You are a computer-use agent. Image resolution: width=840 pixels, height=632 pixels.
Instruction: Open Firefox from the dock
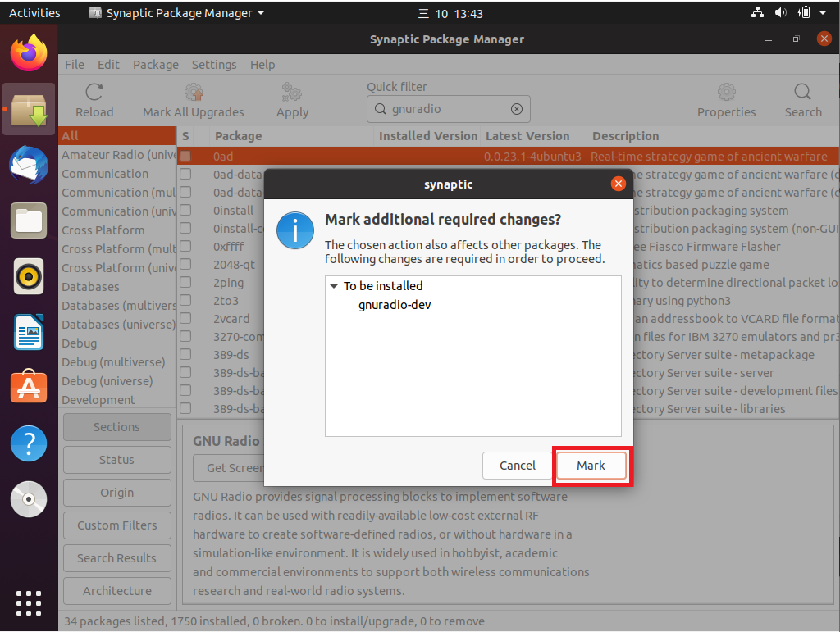(x=29, y=53)
